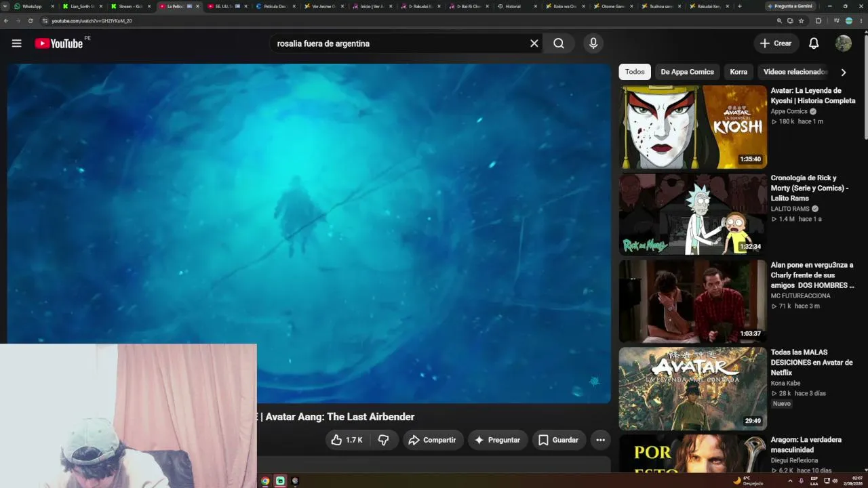This screenshot has height=488, width=868.
Task: Open YouTube notifications bell
Action: (x=814, y=43)
